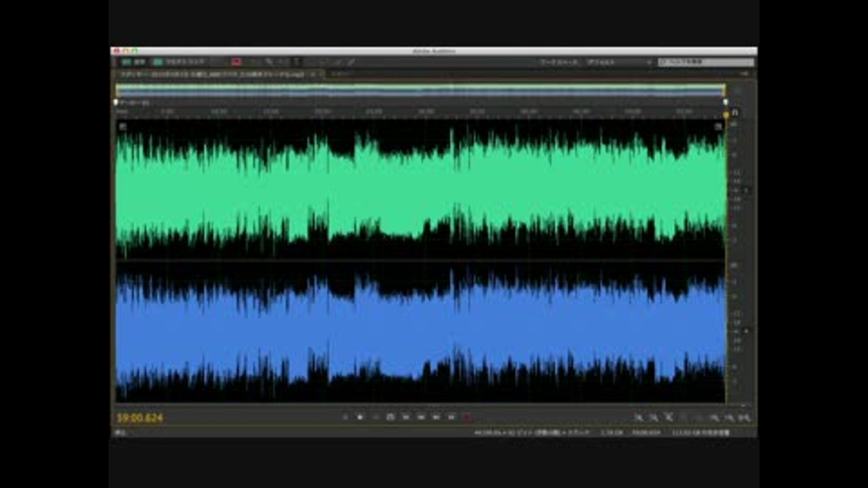868x488 pixels.
Task: Click the icon at the waveform's top-right corner
Action: [x=718, y=127]
